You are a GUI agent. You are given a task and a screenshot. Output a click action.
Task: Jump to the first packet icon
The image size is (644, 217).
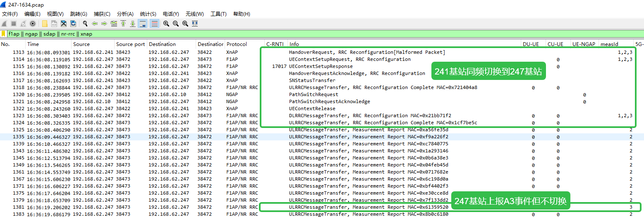[x=123, y=24]
